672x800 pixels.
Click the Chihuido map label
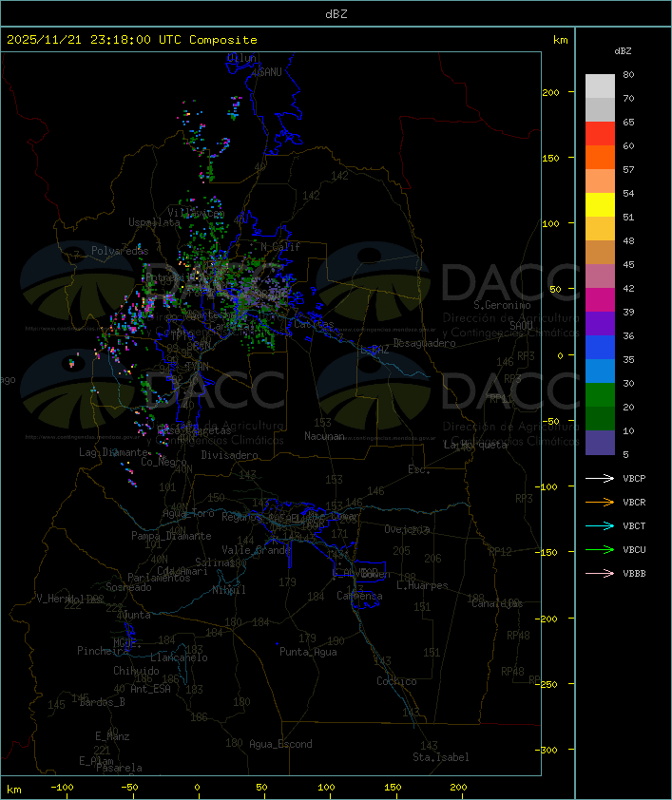(136, 671)
